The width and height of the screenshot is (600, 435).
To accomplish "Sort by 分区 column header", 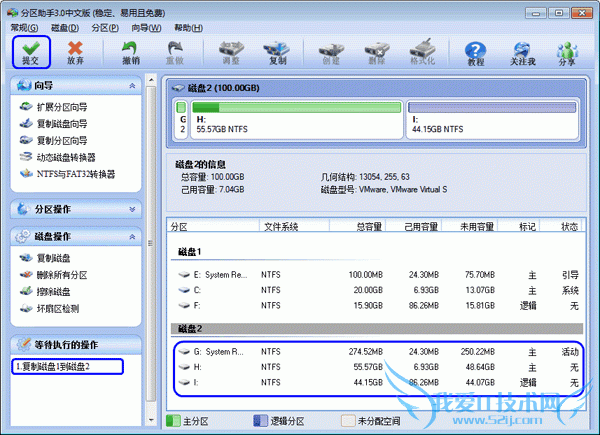I will 213,226.
